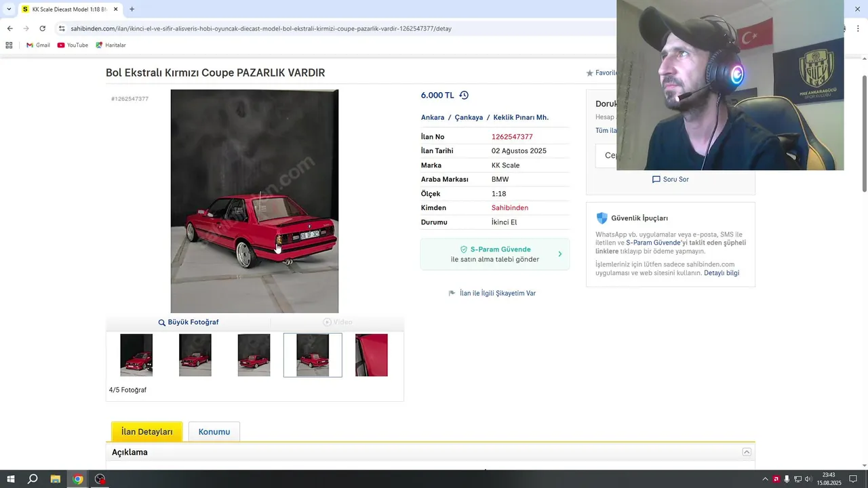Select the fourth highlighted photo thumbnail

[313, 355]
